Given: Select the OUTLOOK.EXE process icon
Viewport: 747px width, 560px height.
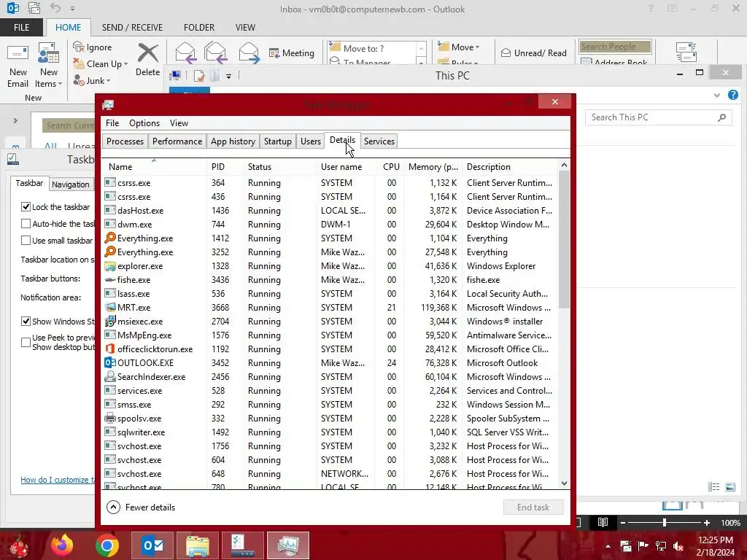Looking at the screenshot, I should tap(110, 362).
